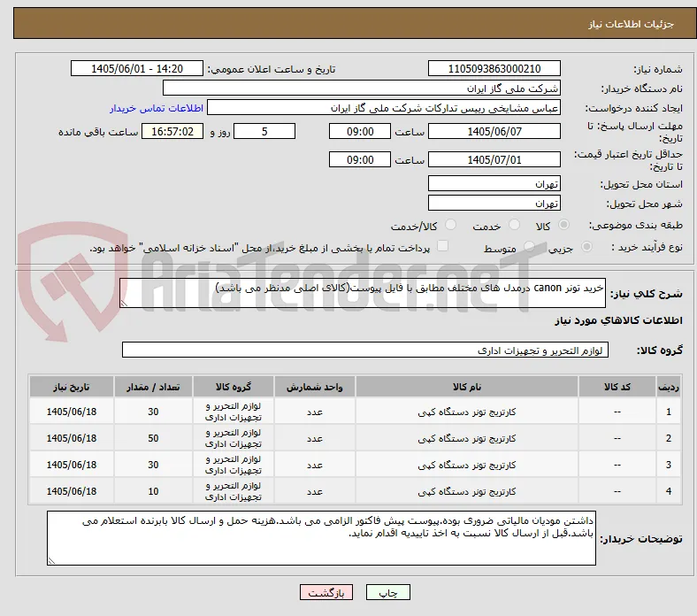Click the کد کالا column header
Screen dimensions: 697x616
point(617,387)
